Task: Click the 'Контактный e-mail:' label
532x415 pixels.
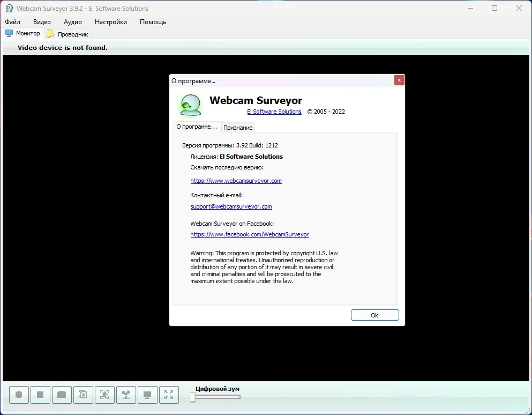Action: (216, 195)
